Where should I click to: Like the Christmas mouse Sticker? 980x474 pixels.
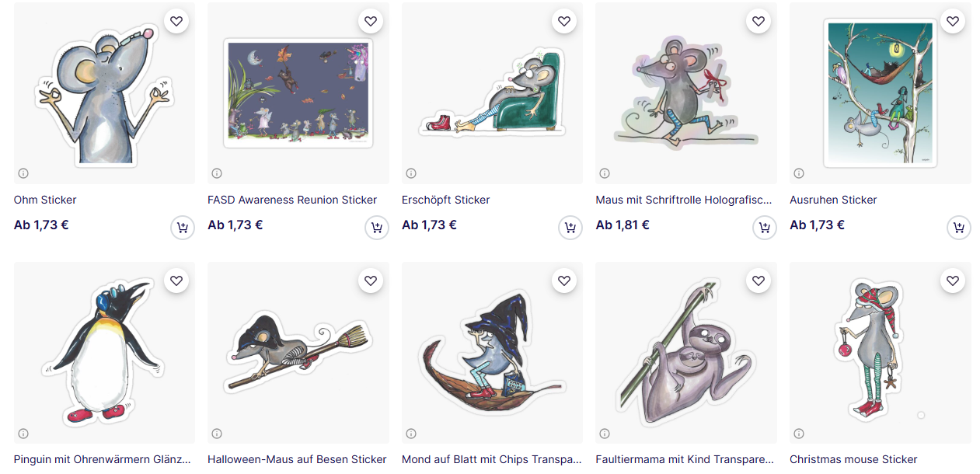pos(953,281)
